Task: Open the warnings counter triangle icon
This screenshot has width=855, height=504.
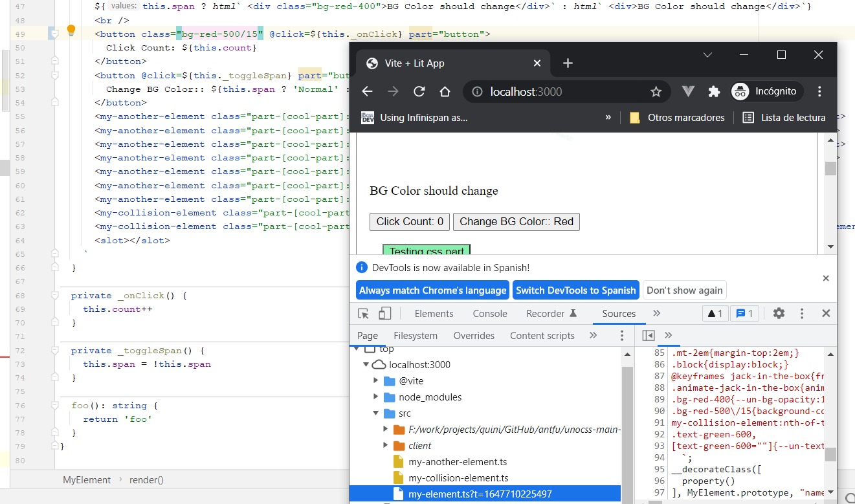Action: (715, 313)
